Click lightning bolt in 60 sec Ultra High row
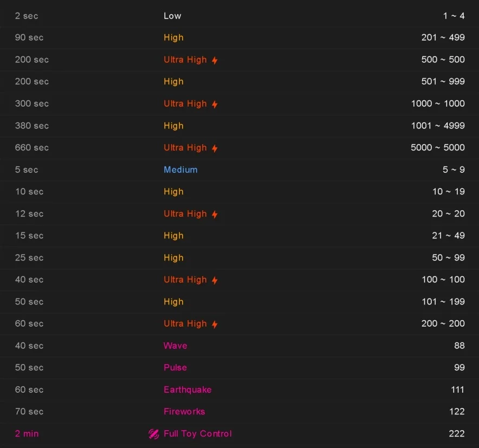 click(x=215, y=324)
